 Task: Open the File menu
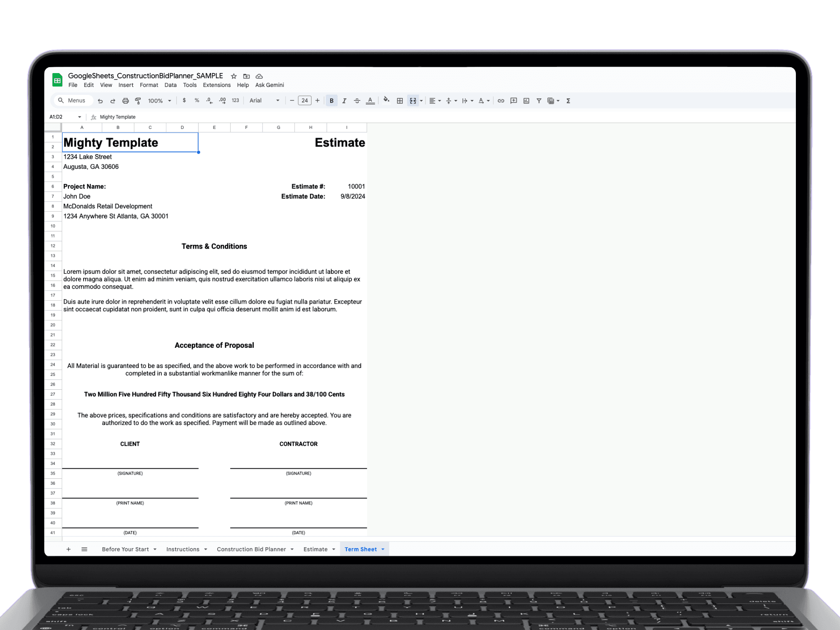(x=73, y=85)
